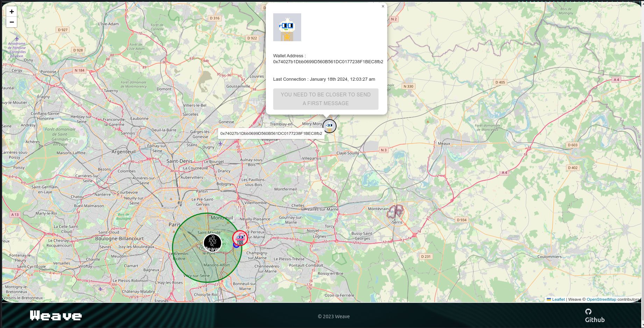
Task: Click the D 405 road badge
Action: (x=500, y=82)
